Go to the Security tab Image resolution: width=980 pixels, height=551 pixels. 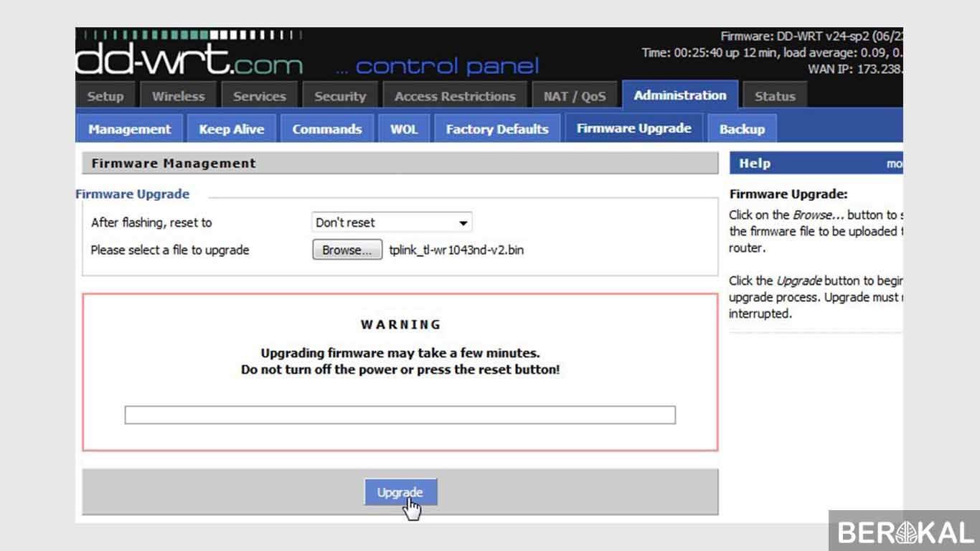[x=340, y=96]
